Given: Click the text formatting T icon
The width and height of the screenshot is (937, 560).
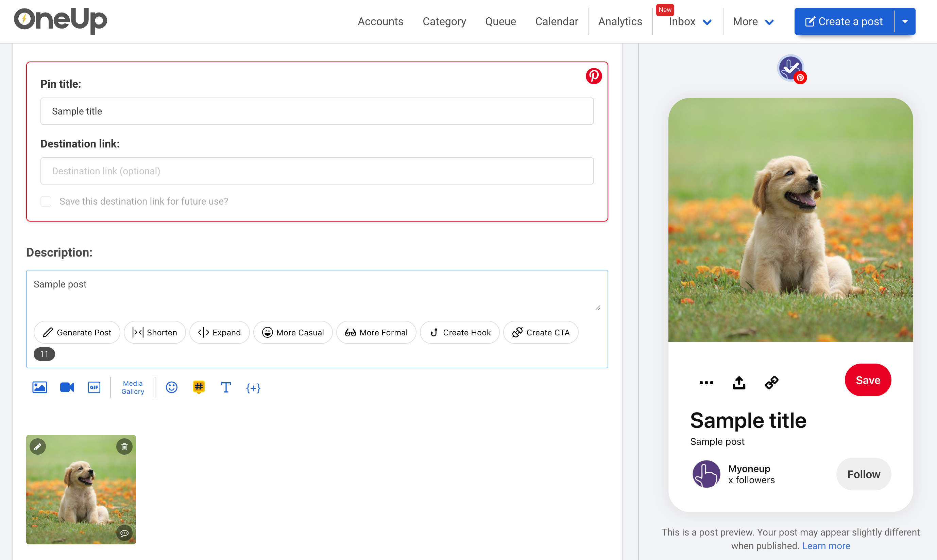Looking at the screenshot, I should coord(226,387).
